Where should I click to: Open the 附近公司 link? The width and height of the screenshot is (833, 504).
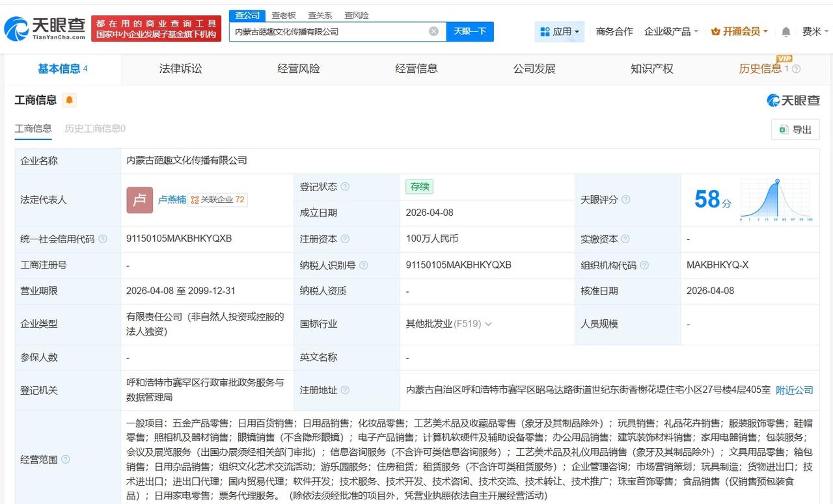[793, 390]
